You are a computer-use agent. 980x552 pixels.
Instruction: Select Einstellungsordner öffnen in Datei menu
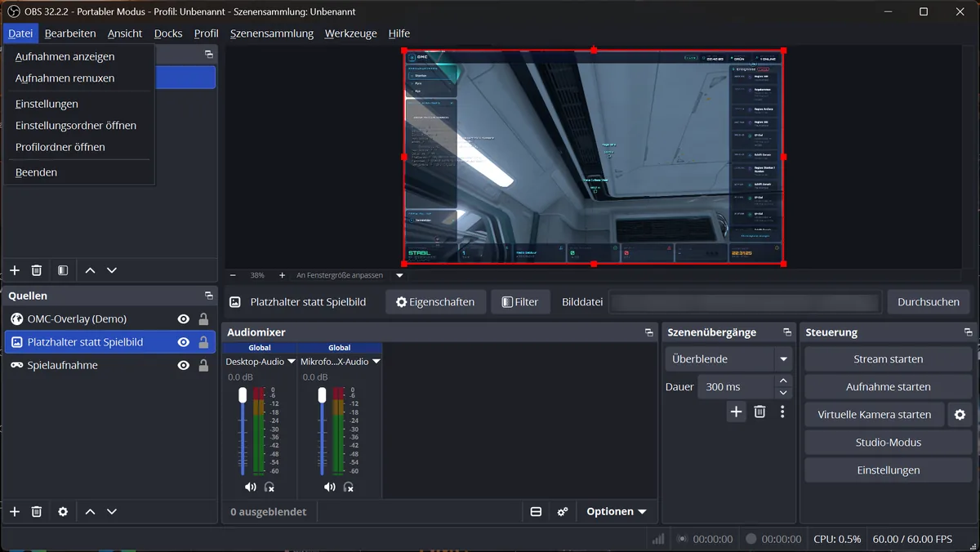(76, 126)
